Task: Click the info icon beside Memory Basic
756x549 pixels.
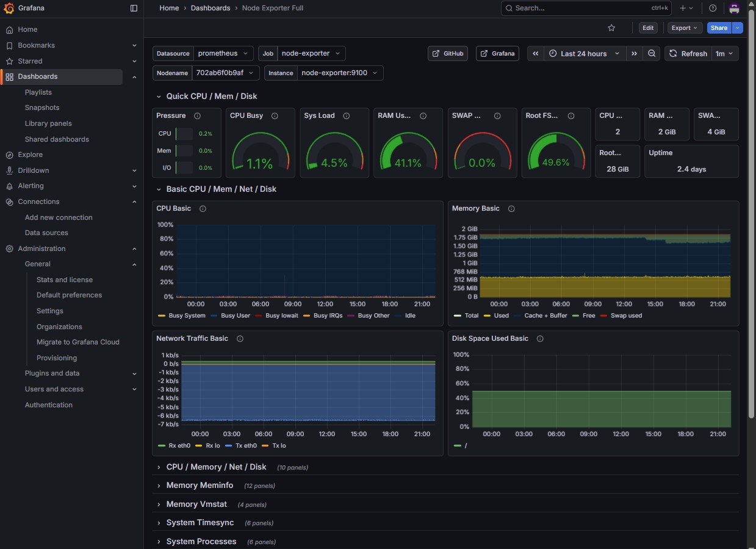Action: [x=511, y=208]
